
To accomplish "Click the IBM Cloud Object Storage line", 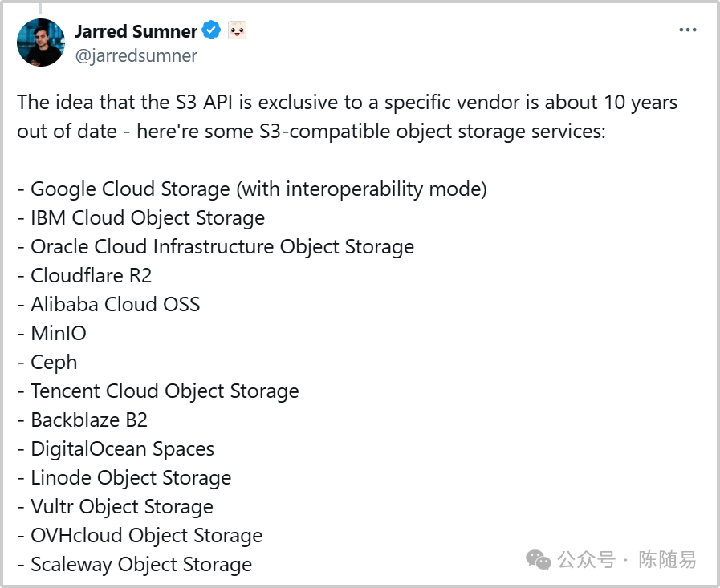I will tap(141, 218).
